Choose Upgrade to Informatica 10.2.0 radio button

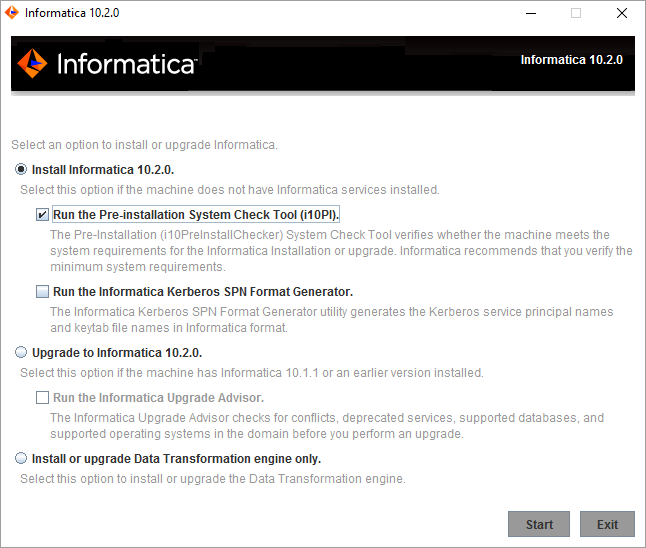click(21, 352)
